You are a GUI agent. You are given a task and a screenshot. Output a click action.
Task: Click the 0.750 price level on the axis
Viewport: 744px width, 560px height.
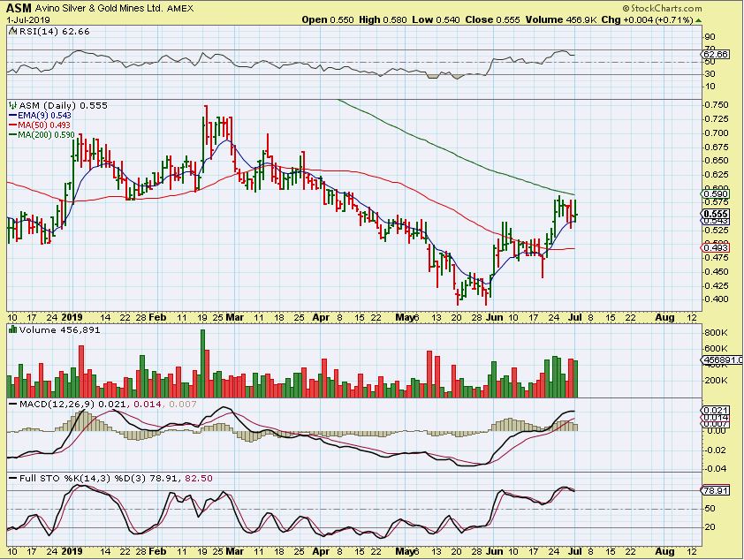coord(716,105)
